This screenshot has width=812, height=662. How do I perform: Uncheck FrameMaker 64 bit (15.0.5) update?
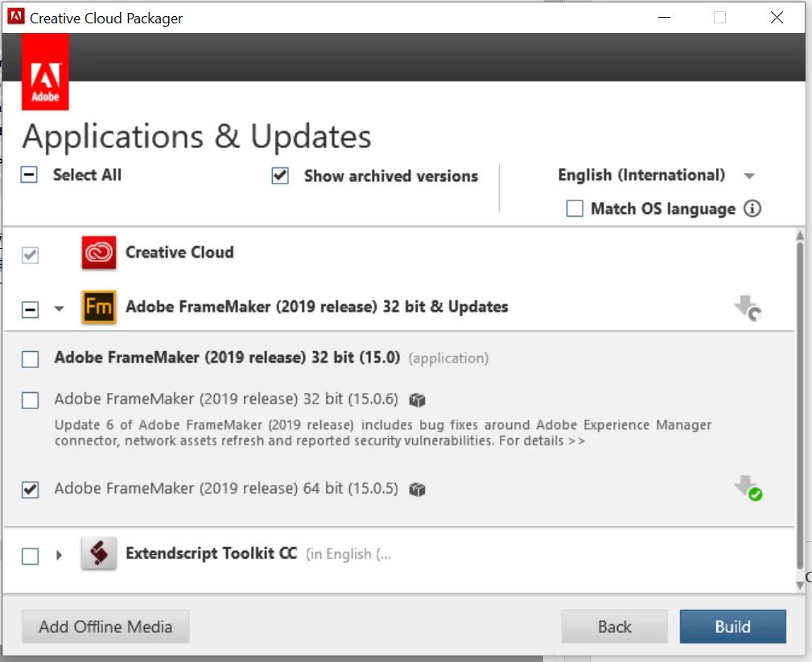(30, 490)
